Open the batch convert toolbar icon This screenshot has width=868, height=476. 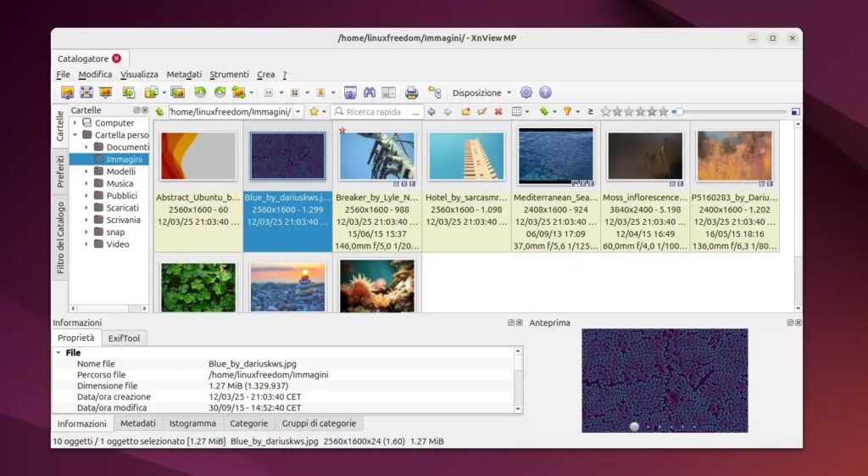pyautogui.click(x=177, y=92)
